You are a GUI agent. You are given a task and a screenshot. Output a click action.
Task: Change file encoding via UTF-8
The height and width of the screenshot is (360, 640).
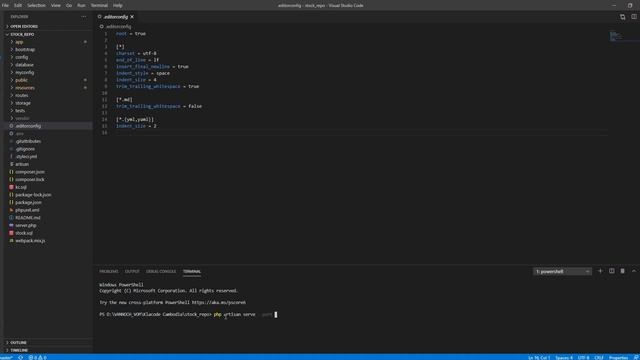(583, 357)
